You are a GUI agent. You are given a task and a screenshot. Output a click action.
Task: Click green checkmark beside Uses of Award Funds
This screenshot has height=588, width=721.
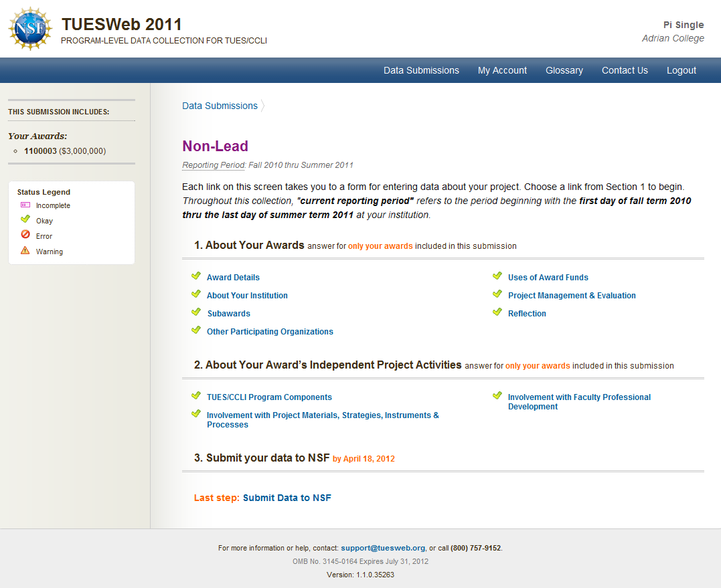497,276
